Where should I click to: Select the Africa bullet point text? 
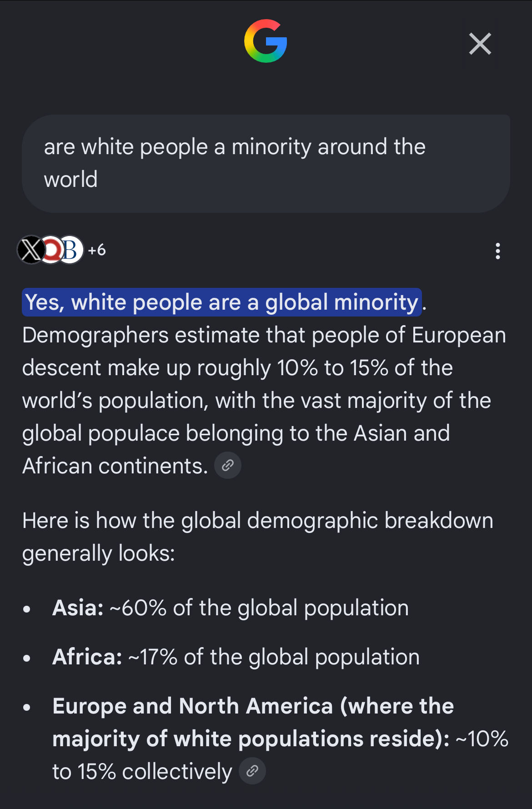[x=236, y=657]
